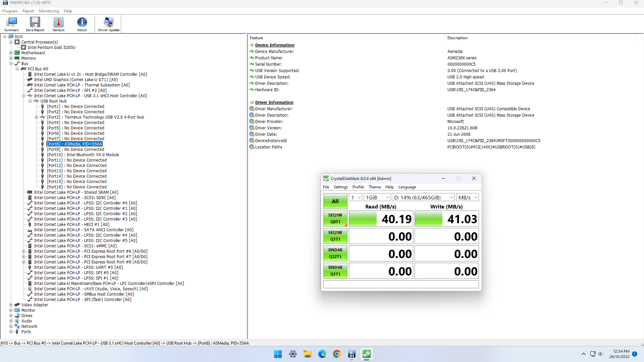Click the Memory module icon in tree
The width and height of the screenshot is (644, 362).
pos(17,58)
